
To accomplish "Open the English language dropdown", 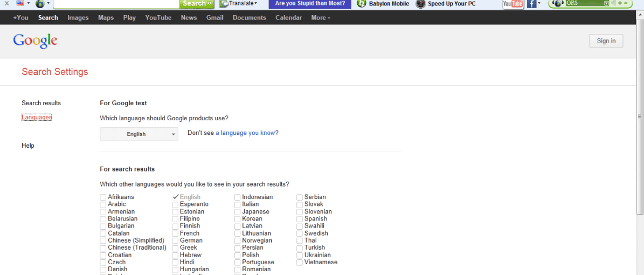I will (x=139, y=134).
